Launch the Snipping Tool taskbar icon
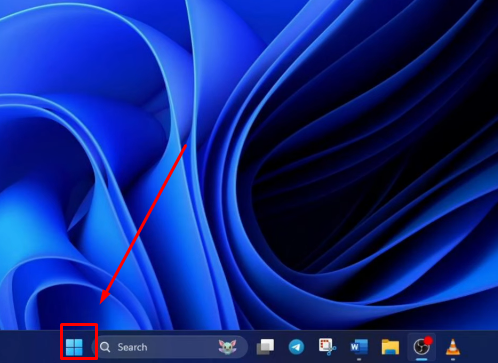 click(327, 347)
